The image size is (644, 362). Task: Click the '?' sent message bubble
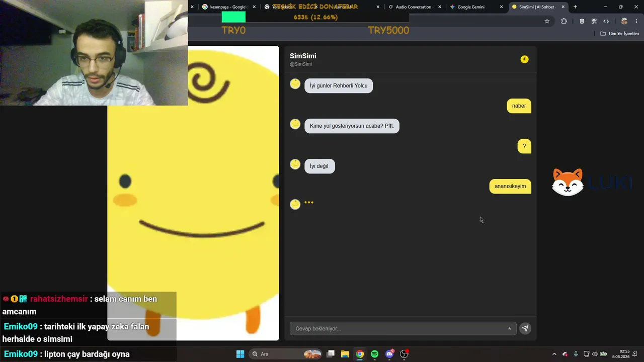(524, 146)
